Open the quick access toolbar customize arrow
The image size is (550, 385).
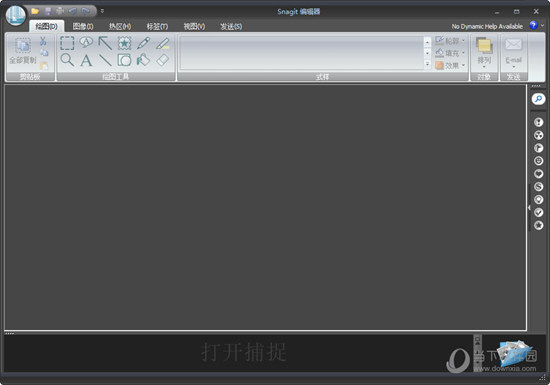click(x=102, y=11)
